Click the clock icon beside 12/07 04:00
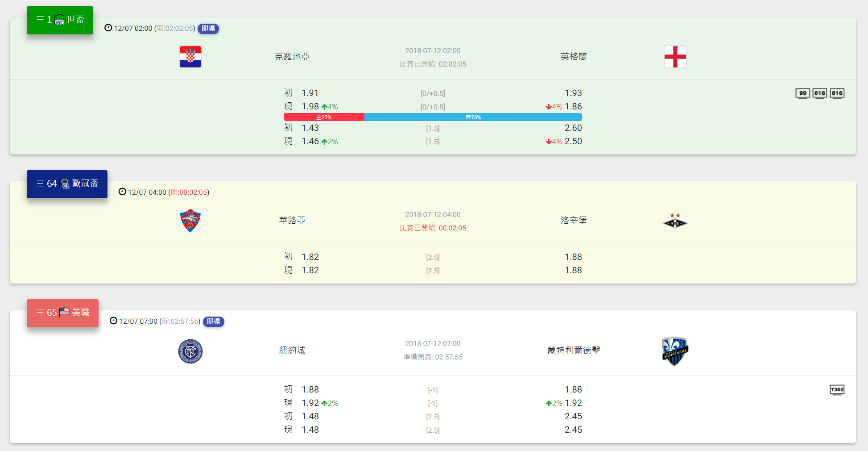The image size is (868, 451). pyautogui.click(x=122, y=192)
